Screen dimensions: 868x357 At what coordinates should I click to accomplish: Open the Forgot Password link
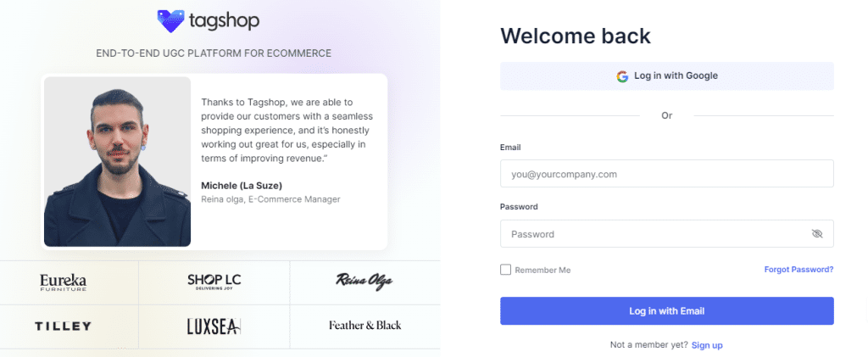tap(798, 270)
